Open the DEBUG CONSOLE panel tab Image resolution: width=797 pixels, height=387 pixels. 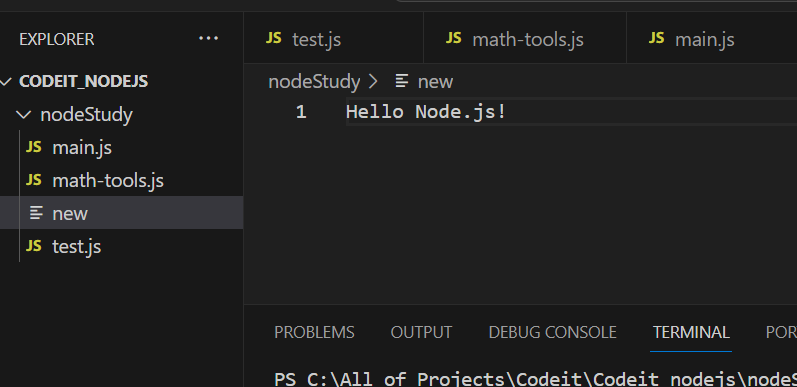552,332
